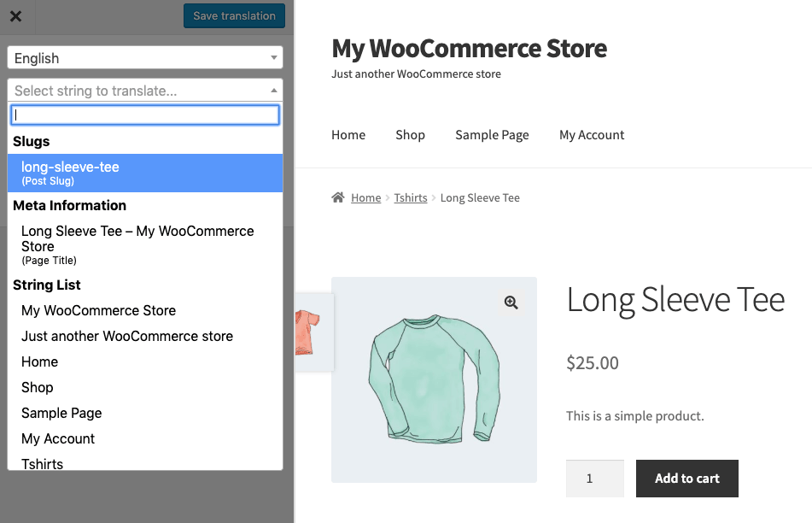This screenshot has width=812, height=523.
Task: Pick the 'Home' string from the list
Action: pyautogui.click(x=145, y=361)
